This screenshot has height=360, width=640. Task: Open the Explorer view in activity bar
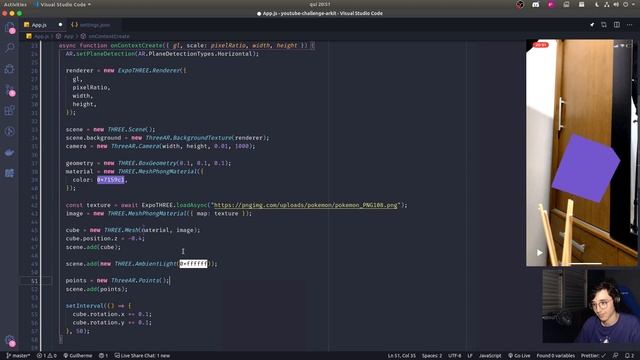10,28
